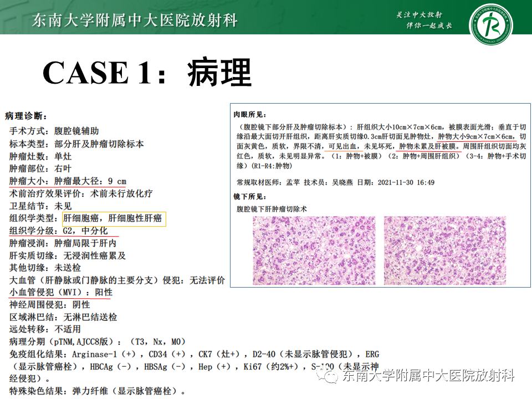Image resolution: width=532 pixels, height=399 pixels.
Task: Select the line 区域淋巴结：无淋巴结送检
Action: click(63, 317)
